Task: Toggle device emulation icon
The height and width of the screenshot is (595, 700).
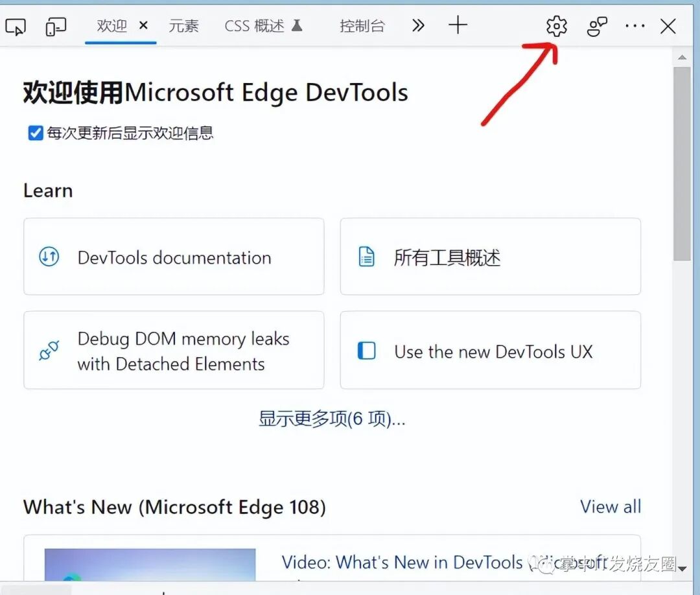Action: coord(56,27)
